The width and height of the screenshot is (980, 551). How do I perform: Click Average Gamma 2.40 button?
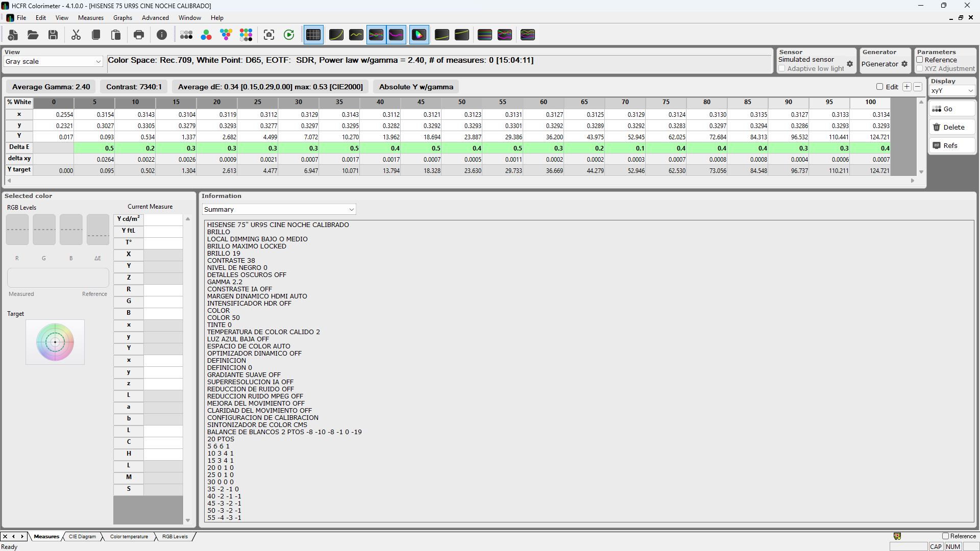(x=51, y=87)
